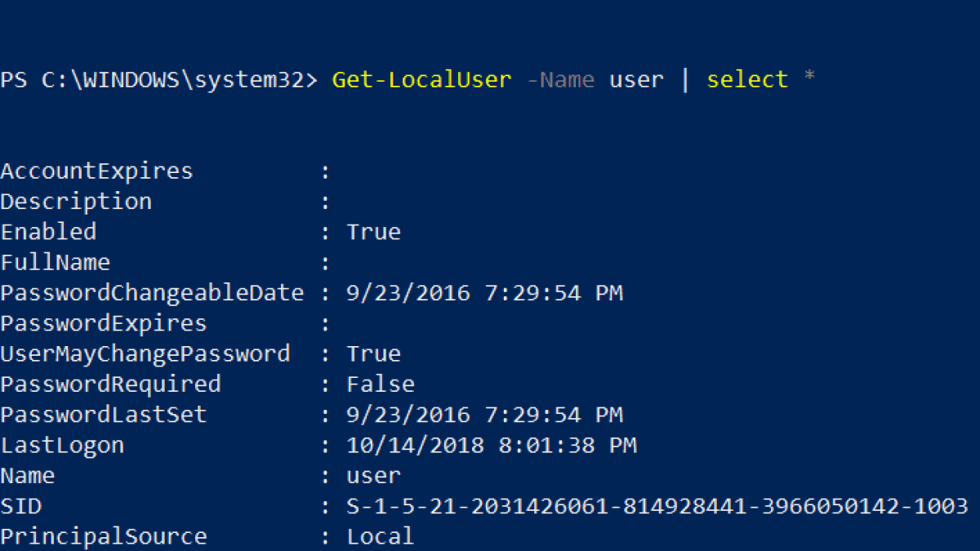
Task: Click the select keyword after the pipe
Action: [747, 80]
